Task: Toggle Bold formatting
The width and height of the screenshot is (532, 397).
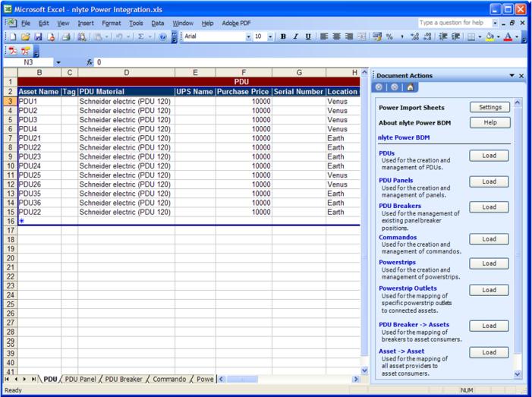Action: click(x=283, y=36)
